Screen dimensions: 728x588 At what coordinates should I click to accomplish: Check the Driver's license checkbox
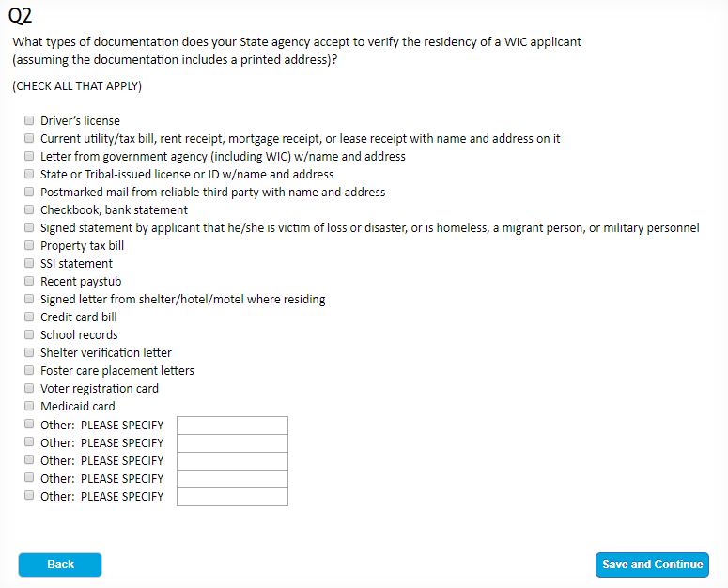pos(29,121)
